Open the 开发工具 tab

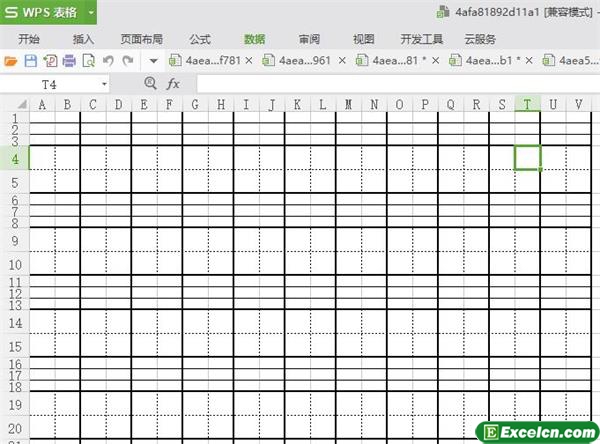(x=422, y=39)
